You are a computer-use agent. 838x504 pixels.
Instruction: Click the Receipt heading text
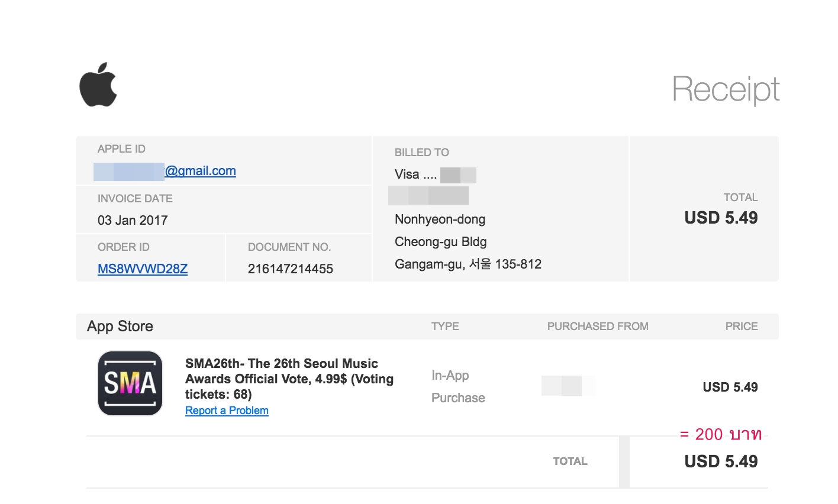tap(726, 89)
